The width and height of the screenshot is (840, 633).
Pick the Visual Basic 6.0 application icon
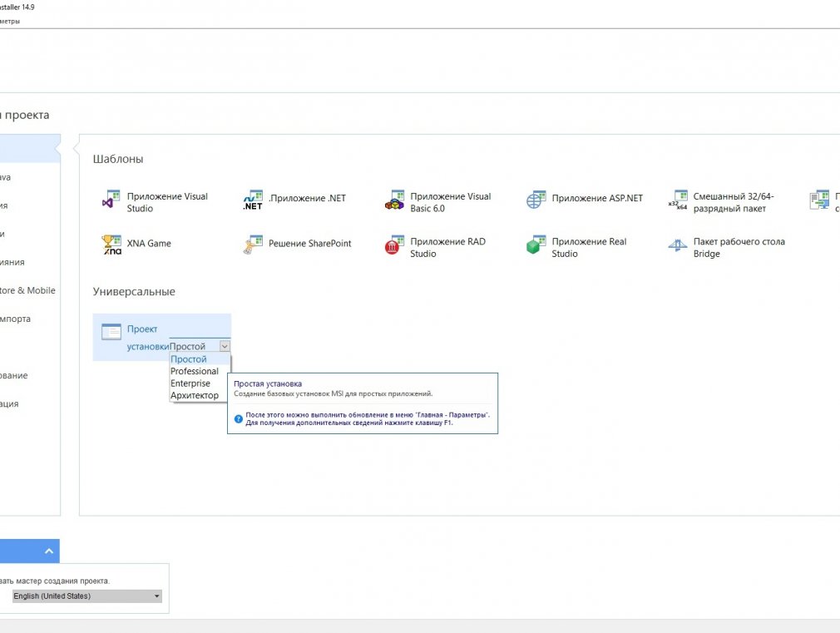(394, 200)
